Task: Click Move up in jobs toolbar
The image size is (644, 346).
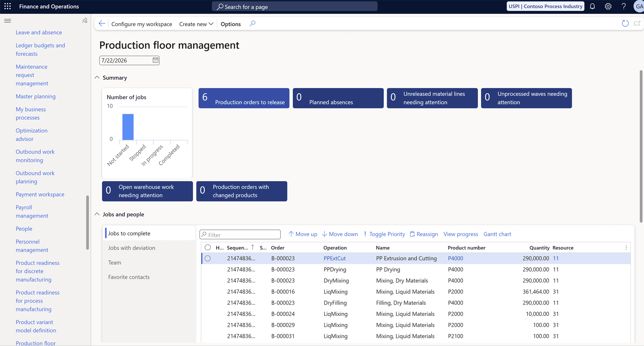Action: (x=303, y=234)
